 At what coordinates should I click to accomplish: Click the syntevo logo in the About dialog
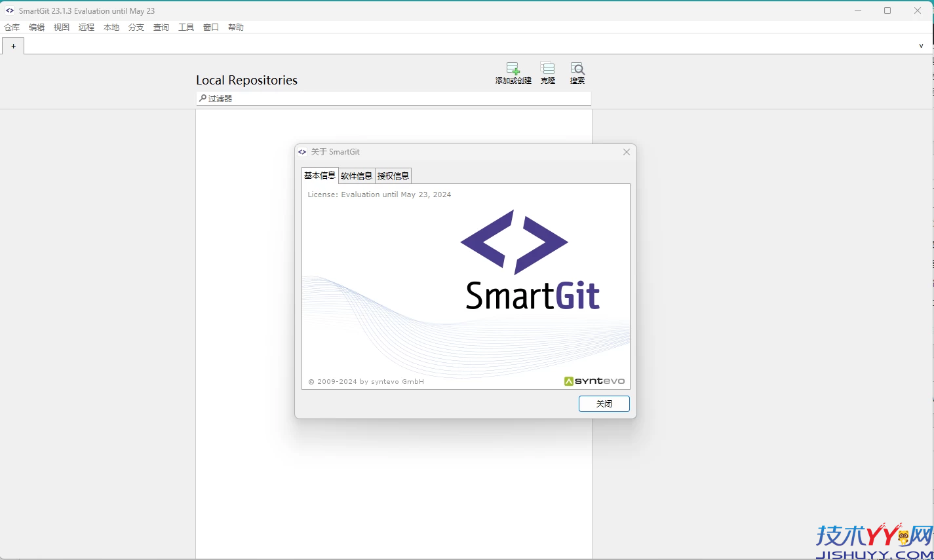pos(594,381)
